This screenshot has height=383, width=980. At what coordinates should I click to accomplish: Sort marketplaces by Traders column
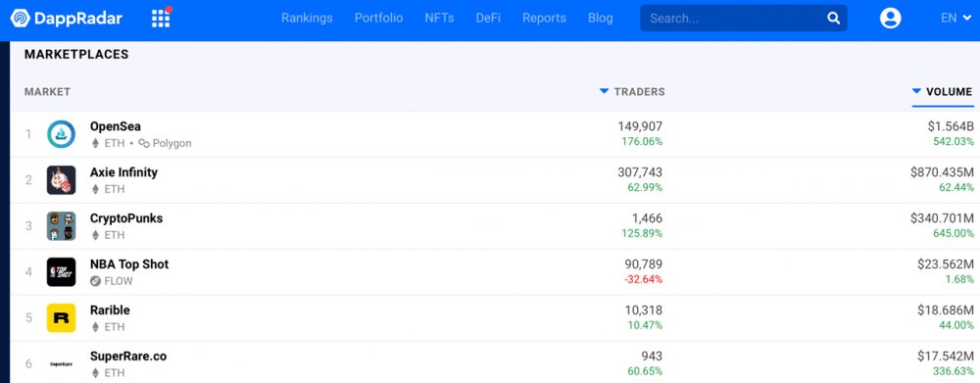[632, 92]
